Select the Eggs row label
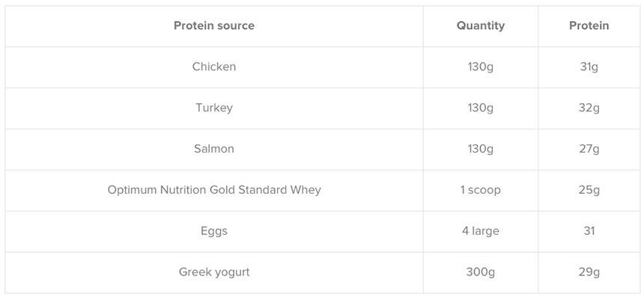 (214, 231)
